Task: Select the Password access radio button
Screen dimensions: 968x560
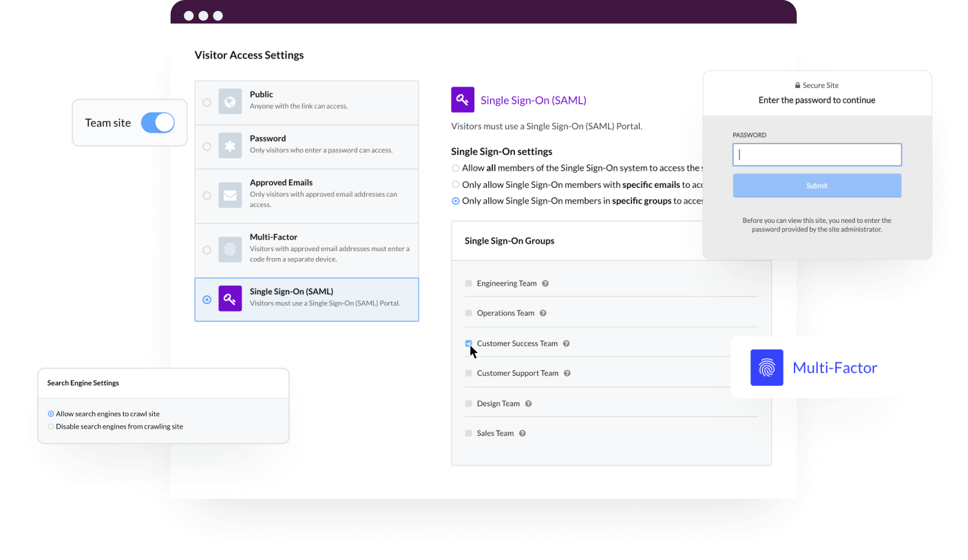Action: click(x=207, y=147)
